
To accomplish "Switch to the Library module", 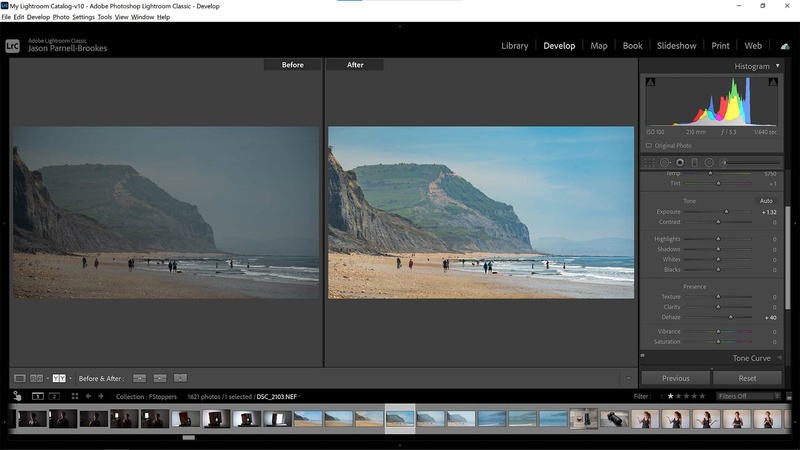I will point(514,46).
